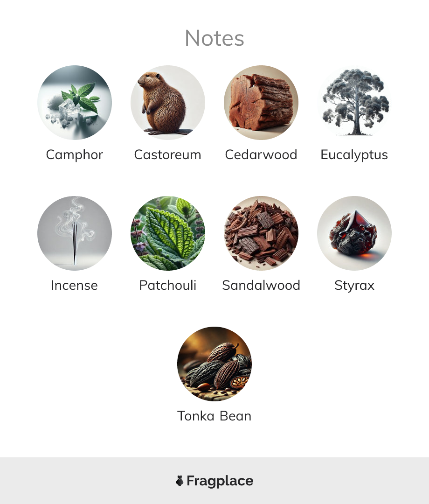Open the Cedarwood log image
429x504 pixels.
(x=261, y=103)
